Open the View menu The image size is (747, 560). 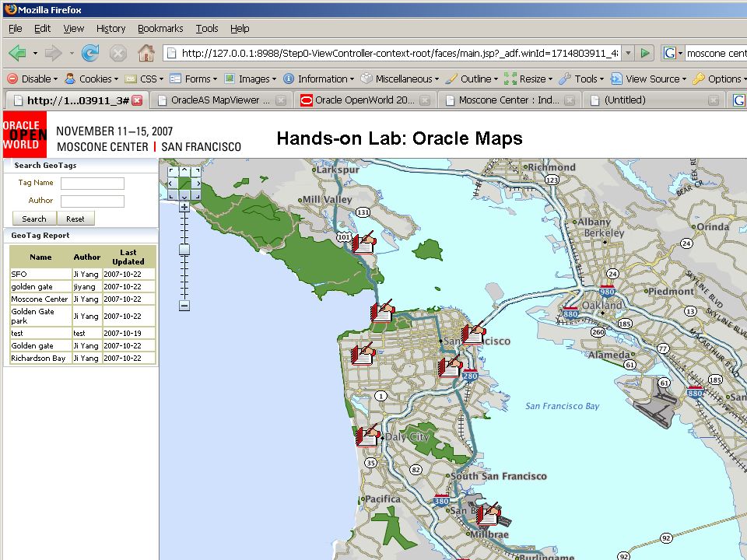(73, 29)
